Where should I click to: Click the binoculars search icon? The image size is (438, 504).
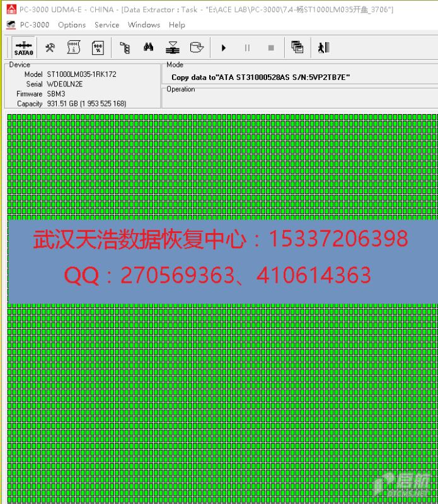click(x=148, y=48)
